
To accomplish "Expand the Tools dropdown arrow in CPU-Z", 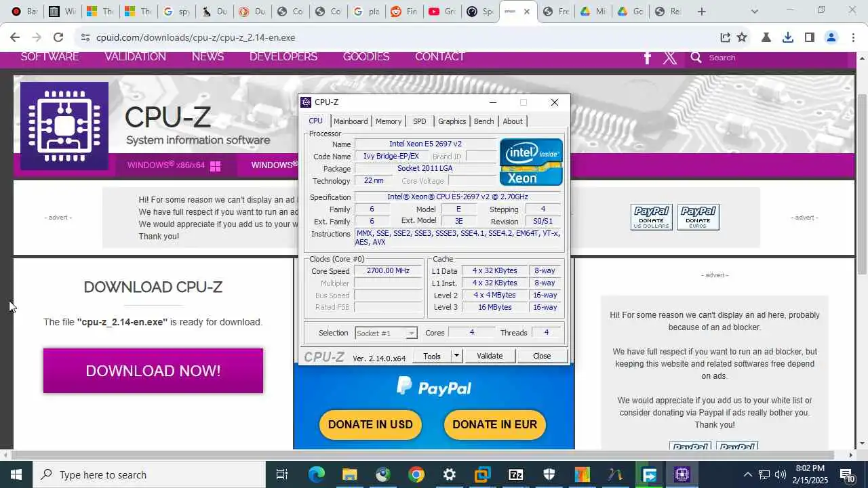I will point(456,356).
